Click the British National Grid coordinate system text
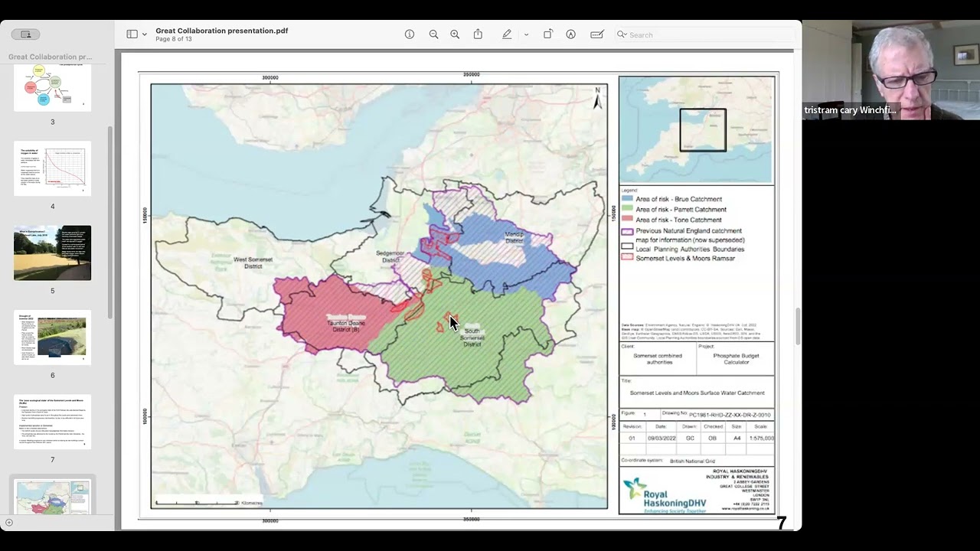 [692, 461]
